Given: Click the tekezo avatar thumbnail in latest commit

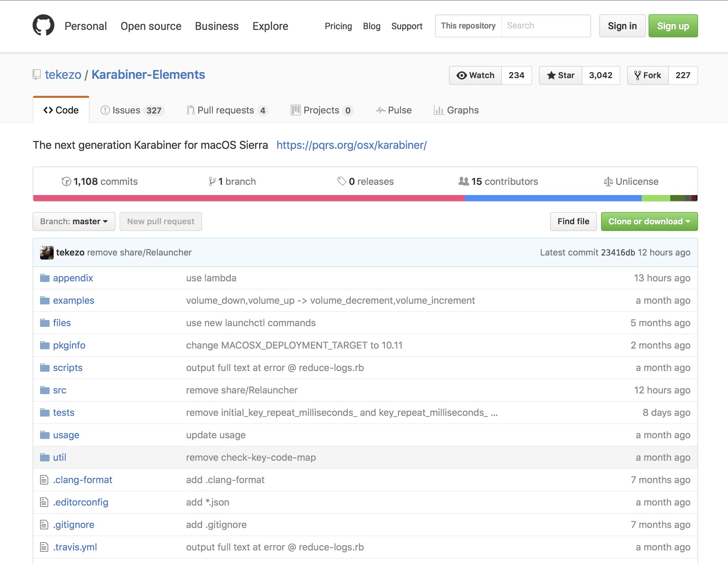Looking at the screenshot, I should pyautogui.click(x=47, y=252).
